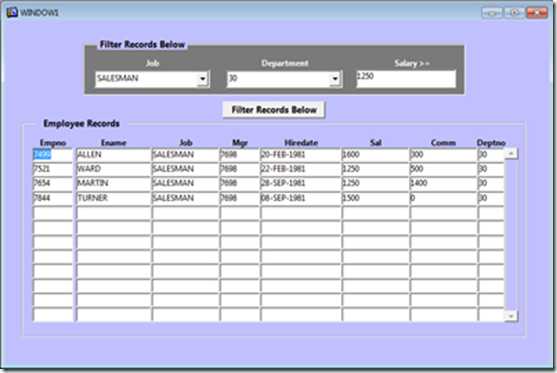Click the MARTIN name cell
This screenshot has width=557, height=373.
click(x=114, y=184)
